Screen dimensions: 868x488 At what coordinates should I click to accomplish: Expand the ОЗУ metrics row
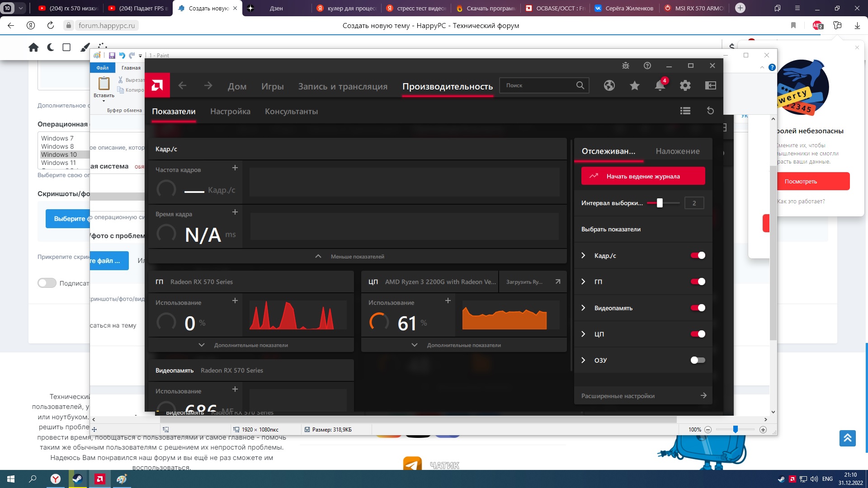pos(583,360)
